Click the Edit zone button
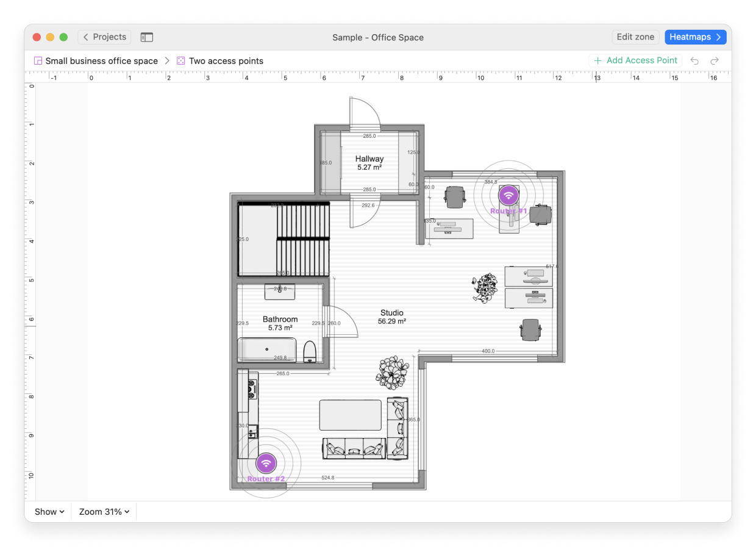756x549 pixels. coord(635,37)
